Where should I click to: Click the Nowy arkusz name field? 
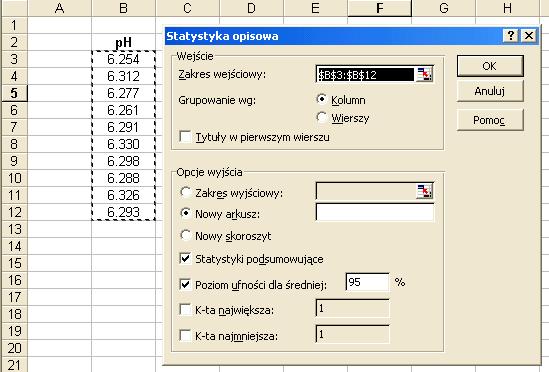coord(375,213)
